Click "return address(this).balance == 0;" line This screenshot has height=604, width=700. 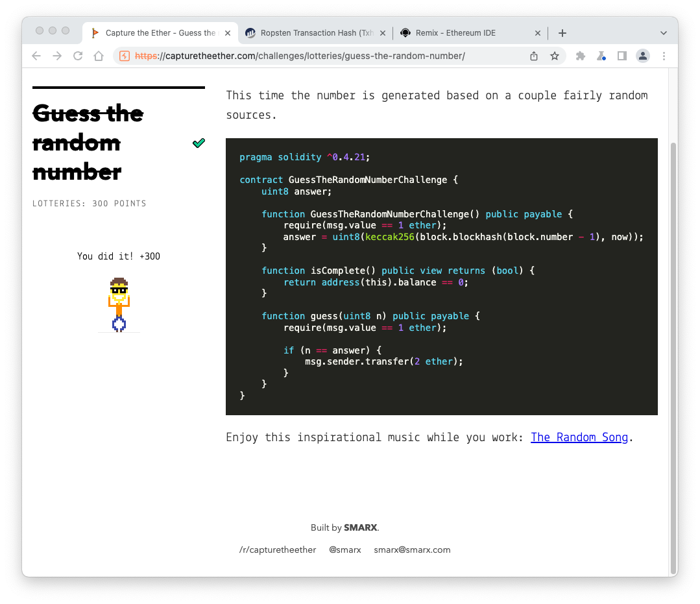(376, 283)
